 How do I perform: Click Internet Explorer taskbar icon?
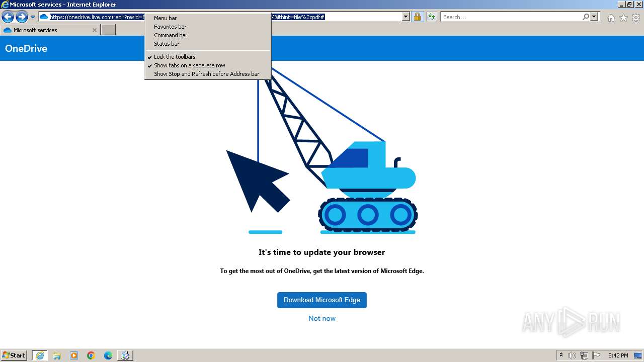40,355
